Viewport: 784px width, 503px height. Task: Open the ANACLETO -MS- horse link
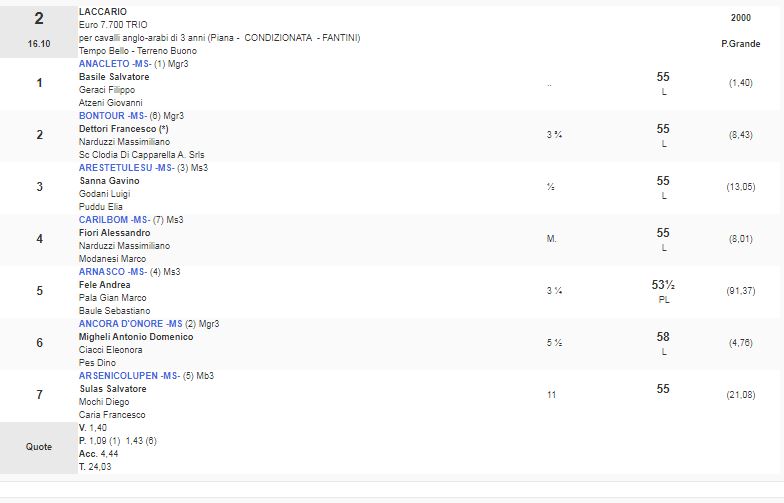tap(113, 64)
